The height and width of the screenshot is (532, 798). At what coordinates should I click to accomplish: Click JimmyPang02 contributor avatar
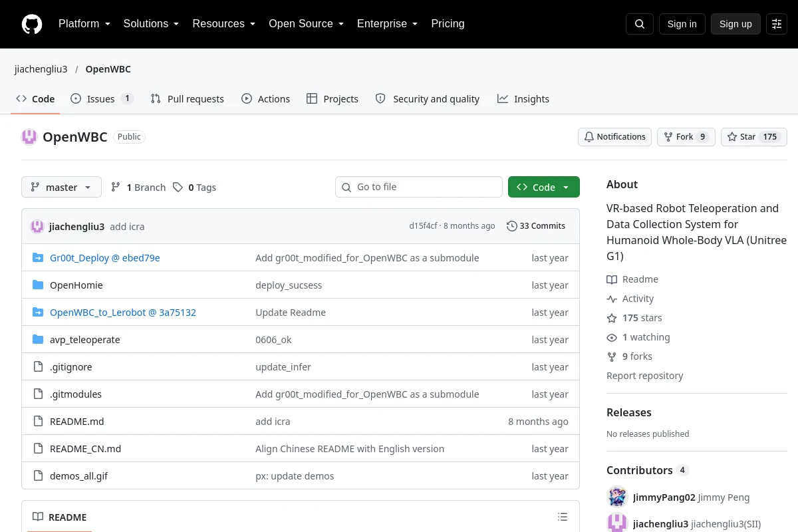pyautogui.click(x=617, y=497)
